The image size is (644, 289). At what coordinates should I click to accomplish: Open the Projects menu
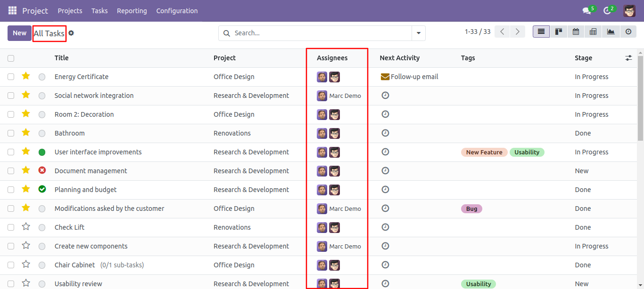(x=70, y=10)
